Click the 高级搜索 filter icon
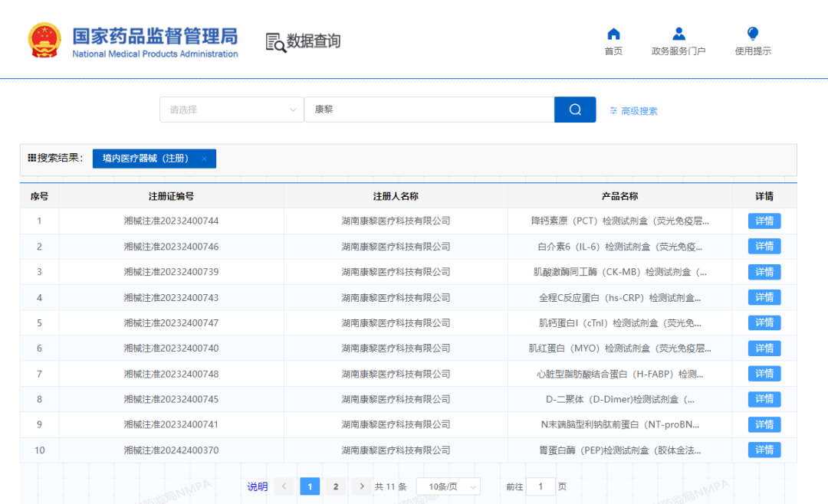The image size is (828, 504). tap(612, 110)
